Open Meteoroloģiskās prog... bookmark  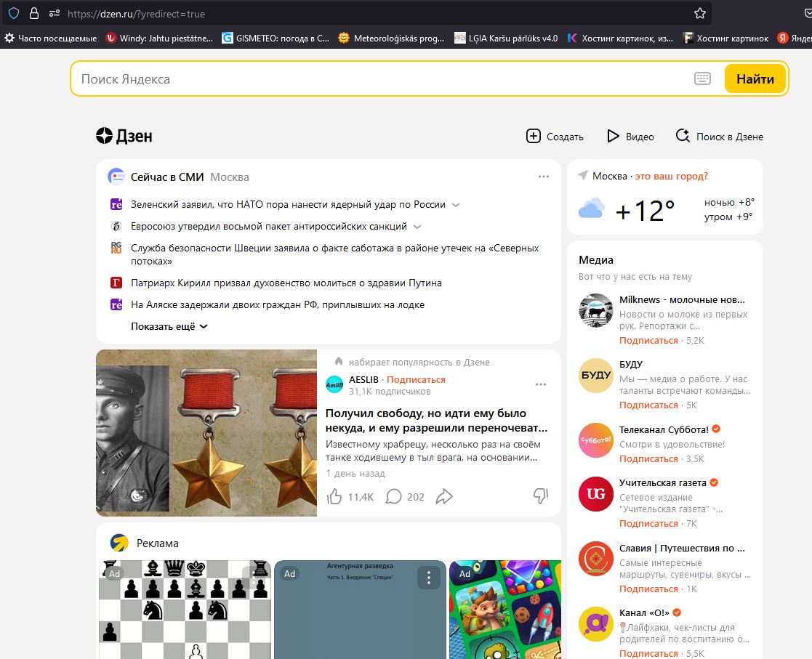click(x=392, y=38)
